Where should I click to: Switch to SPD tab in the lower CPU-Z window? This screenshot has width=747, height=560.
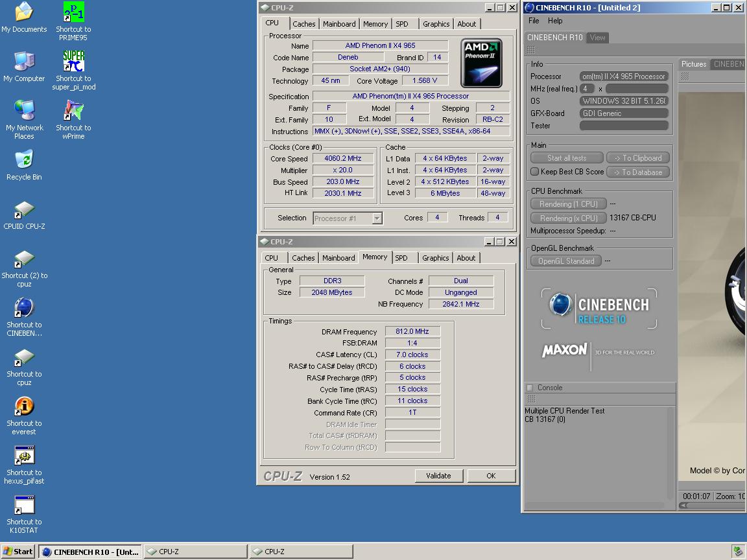(401, 258)
